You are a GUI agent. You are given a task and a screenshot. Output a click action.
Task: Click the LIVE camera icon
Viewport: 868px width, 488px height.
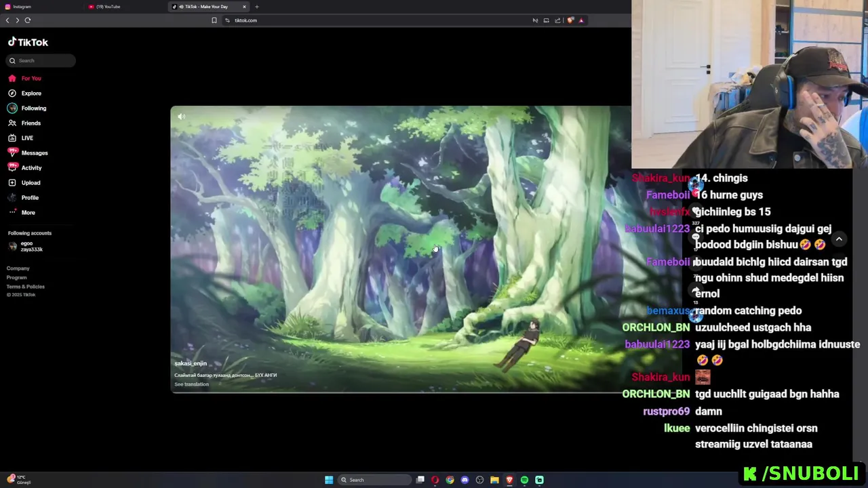[12, 138]
